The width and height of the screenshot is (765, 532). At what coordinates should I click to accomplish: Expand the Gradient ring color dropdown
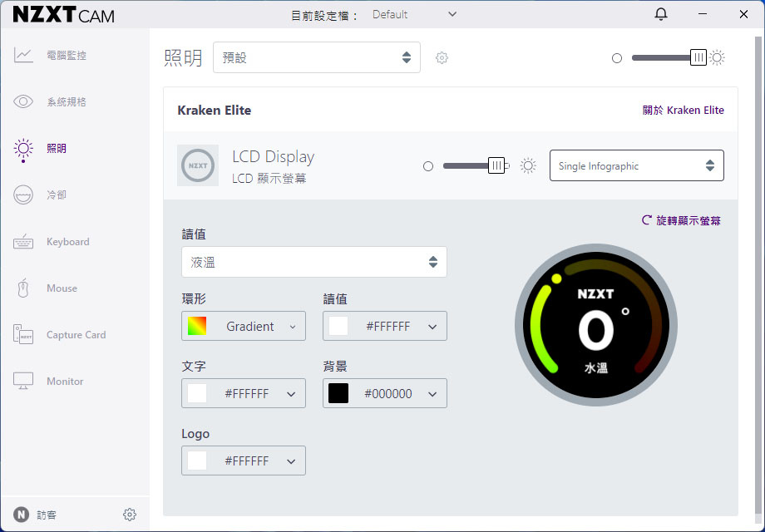[x=244, y=326]
